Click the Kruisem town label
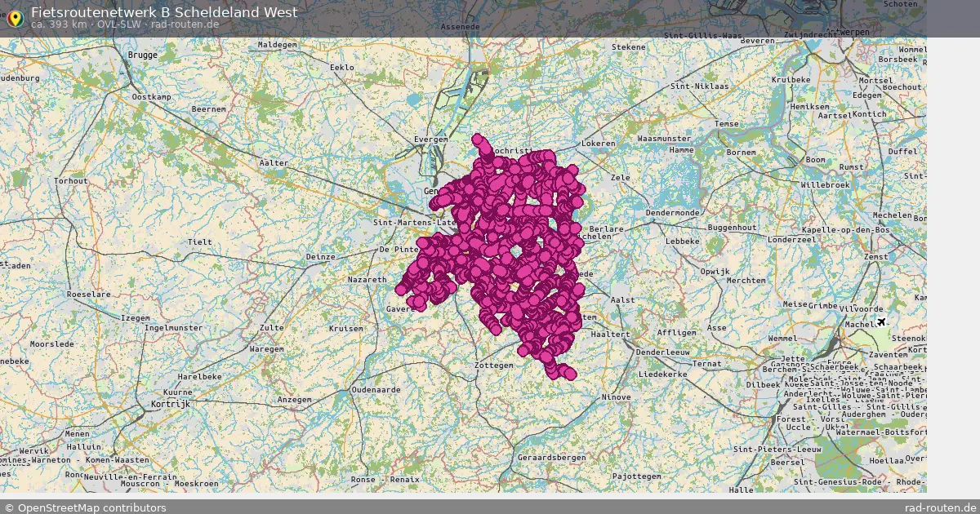This screenshot has height=514, width=980. [x=345, y=328]
